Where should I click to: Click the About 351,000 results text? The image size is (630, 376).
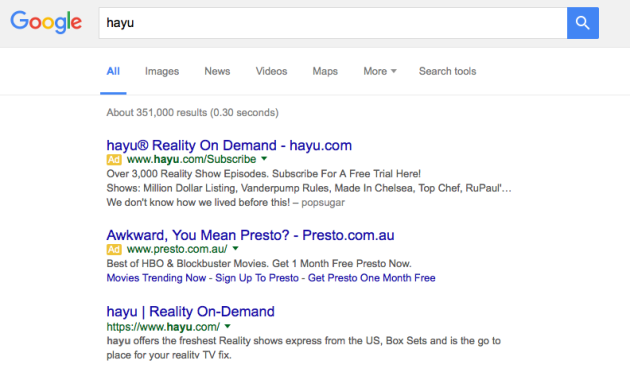click(192, 112)
